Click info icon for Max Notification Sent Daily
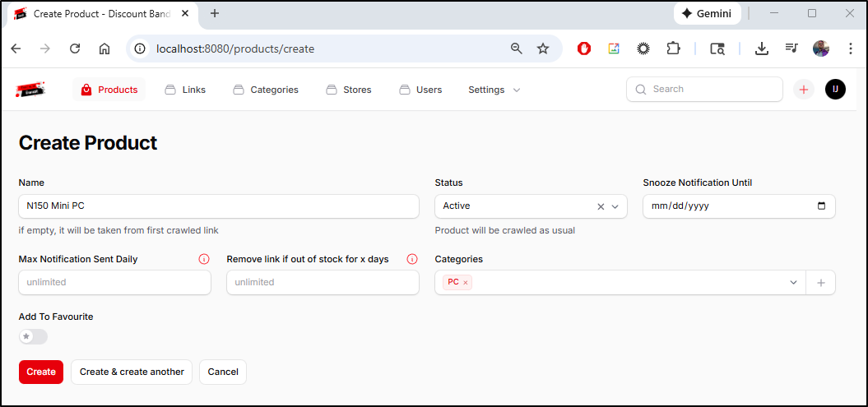The image size is (868, 407). click(x=204, y=259)
